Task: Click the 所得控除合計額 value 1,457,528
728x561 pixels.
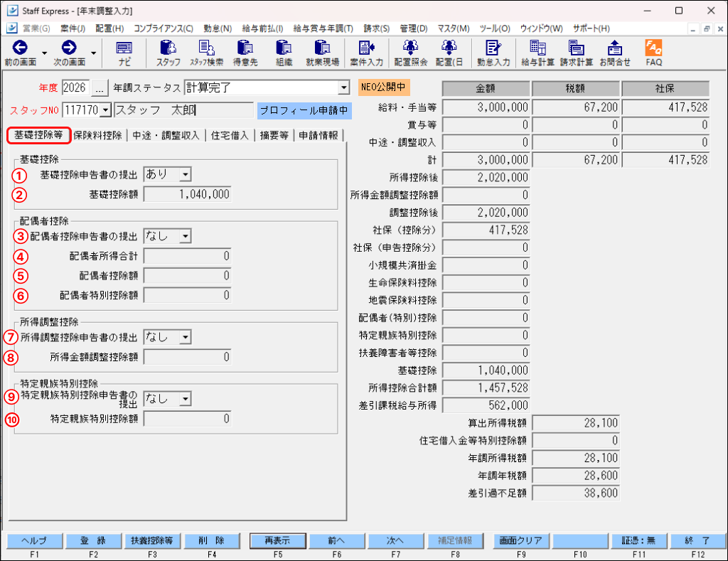Action: tap(486, 388)
